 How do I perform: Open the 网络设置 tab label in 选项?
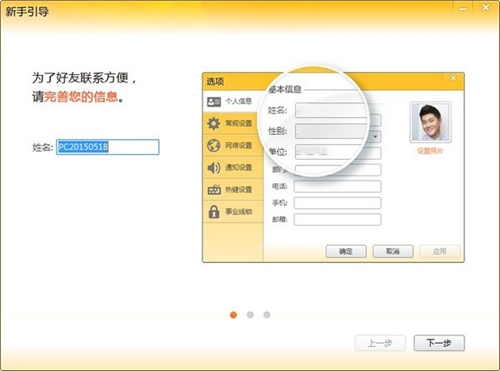tap(239, 145)
